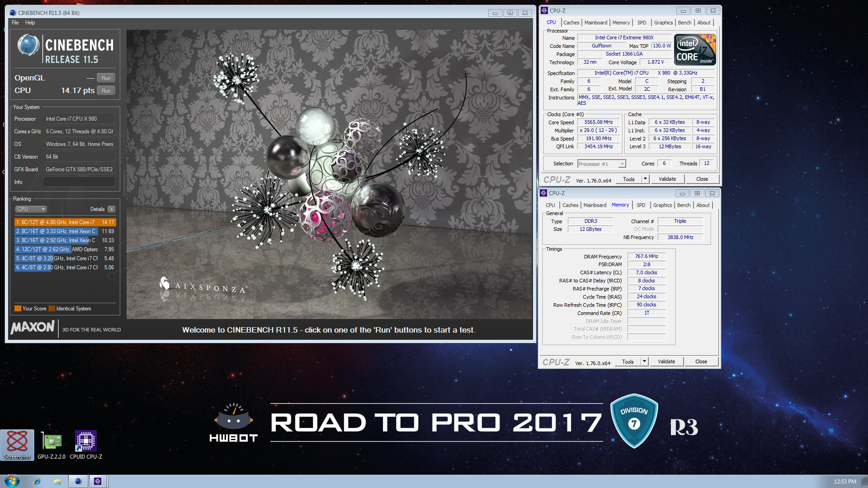
Task: Click the Cinebench globe logo
Action: click(28, 45)
